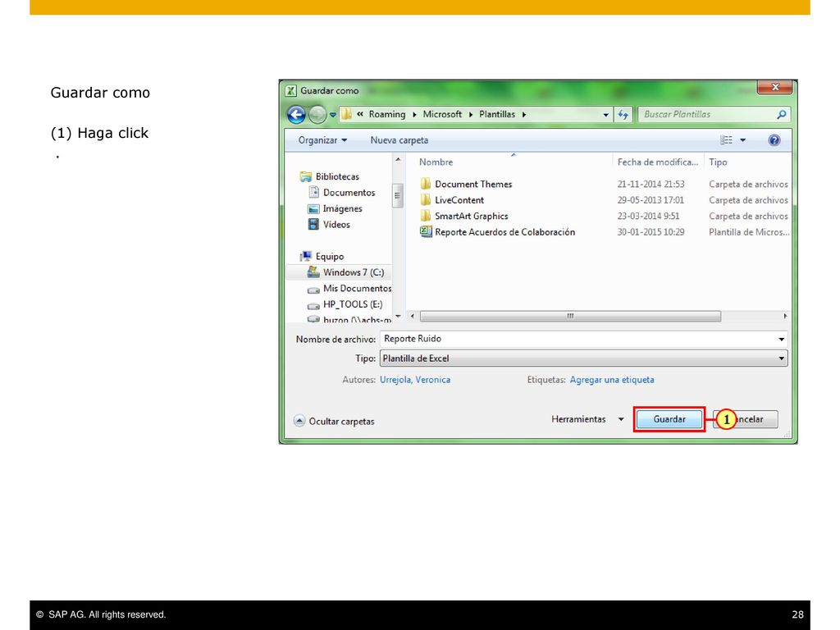
Task: Click the magnifier search icon
Action: (782, 114)
